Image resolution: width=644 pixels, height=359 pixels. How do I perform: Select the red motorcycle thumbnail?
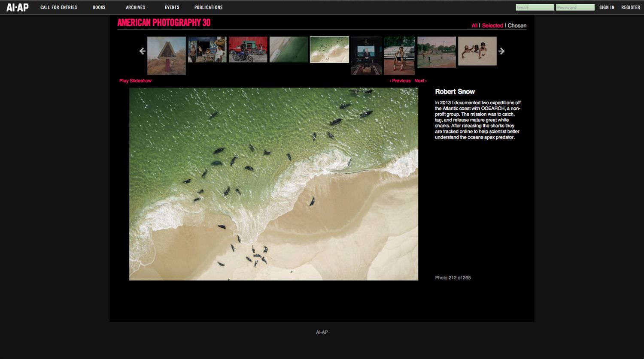point(248,49)
